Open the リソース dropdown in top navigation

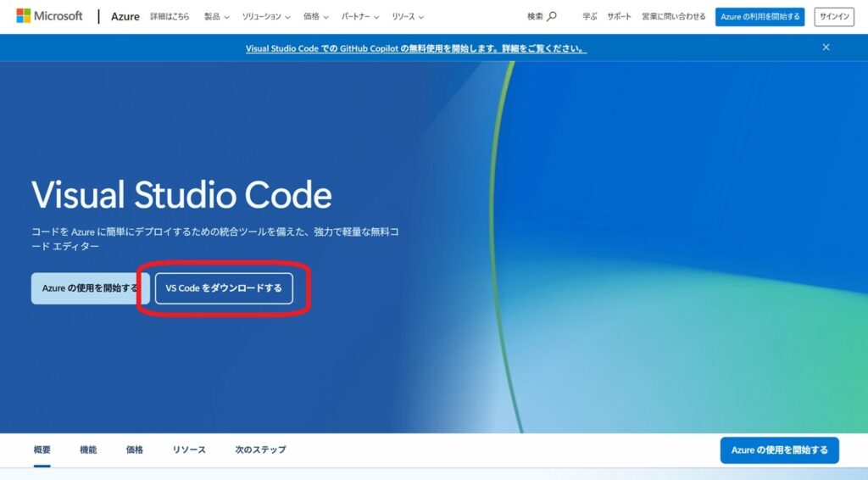point(408,17)
